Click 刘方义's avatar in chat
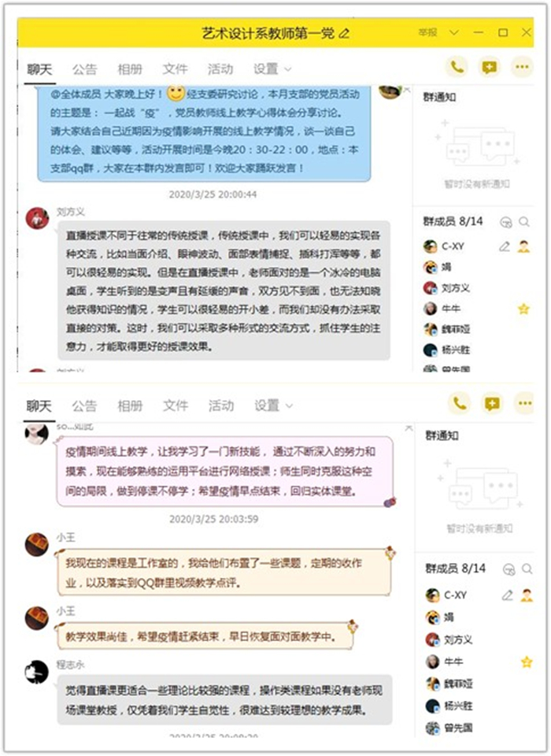 [37, 218]
